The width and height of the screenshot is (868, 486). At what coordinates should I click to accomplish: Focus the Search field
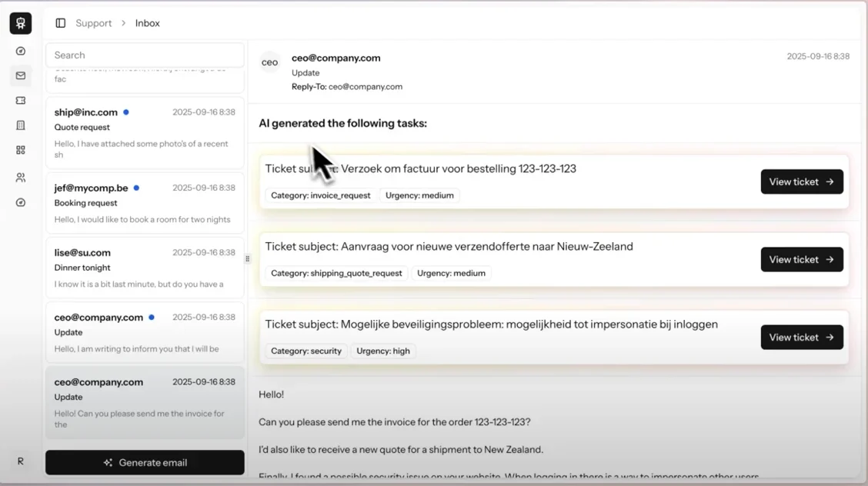coord(145,55)
